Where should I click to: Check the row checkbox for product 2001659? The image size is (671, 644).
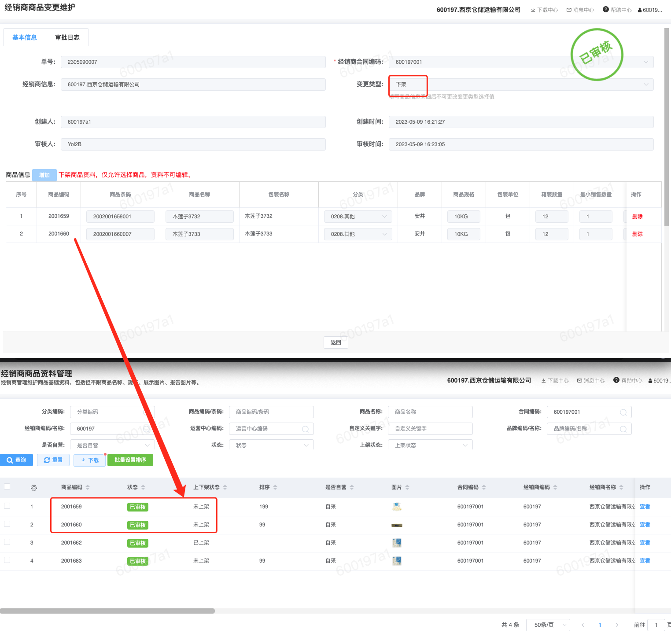tap(7, 506)
